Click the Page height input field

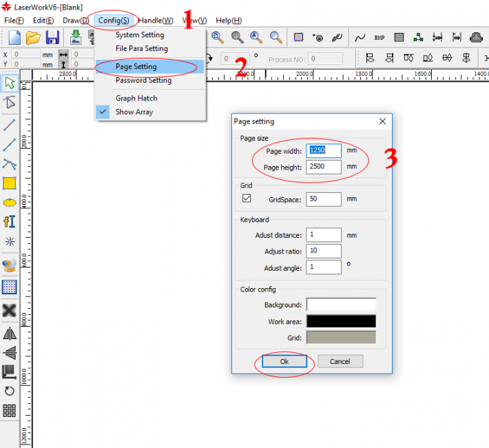click(325, 167)
